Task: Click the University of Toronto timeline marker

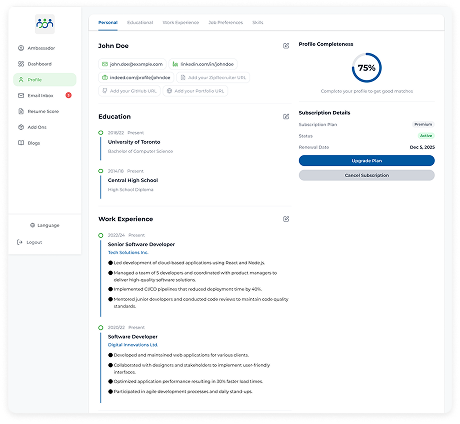Action: point(101,133)
